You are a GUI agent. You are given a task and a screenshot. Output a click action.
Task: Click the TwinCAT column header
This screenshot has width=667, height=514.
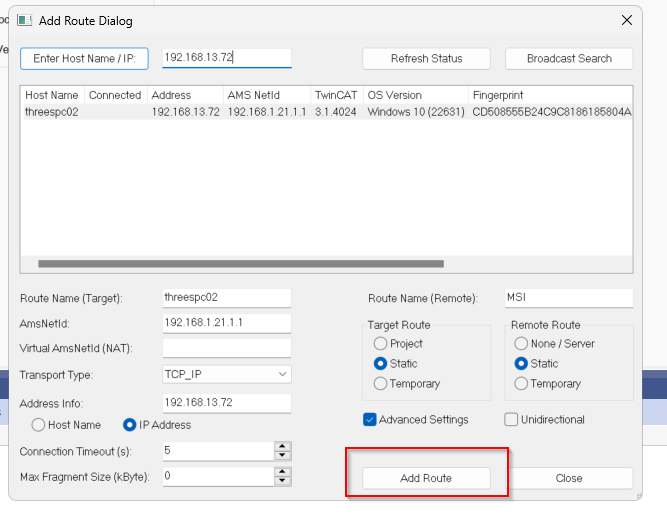coord(336,95)
